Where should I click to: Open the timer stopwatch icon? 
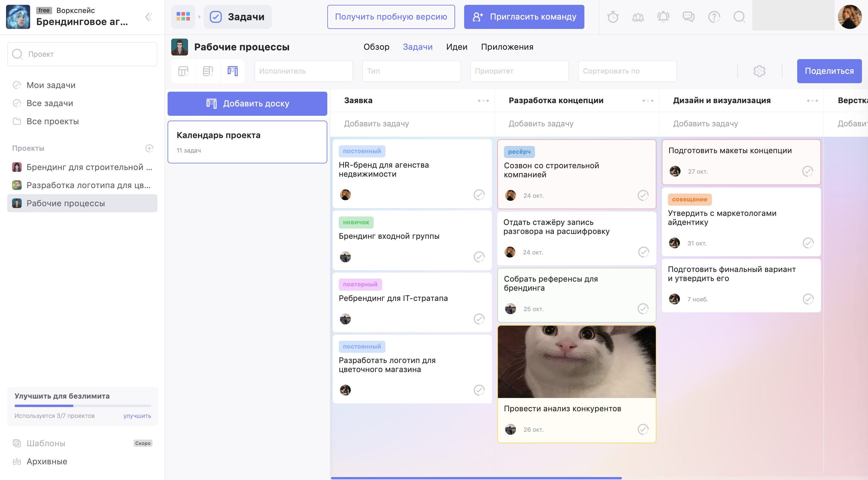point(613,17)
